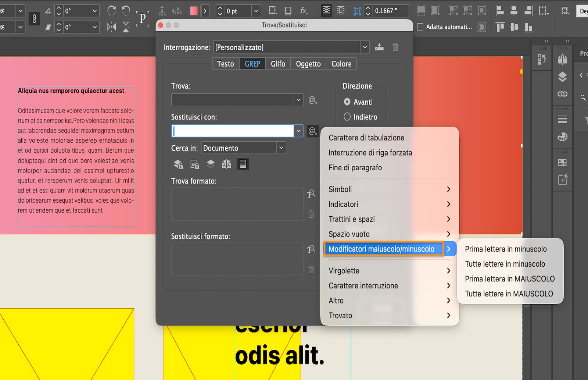
Task: Open the Layers panel icon
Action: [562, 77]
